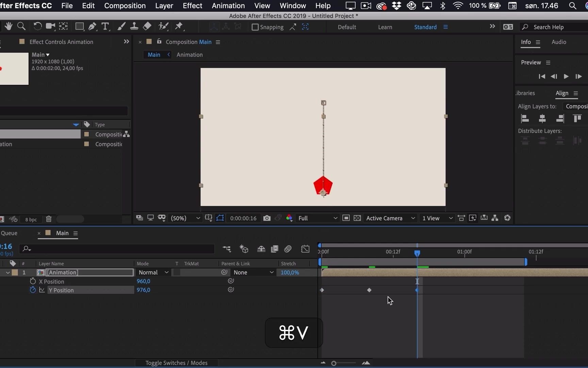Select the Rectangle shape tool
The width and height of the screenshot is (588, 368).
tap(79, 27)
